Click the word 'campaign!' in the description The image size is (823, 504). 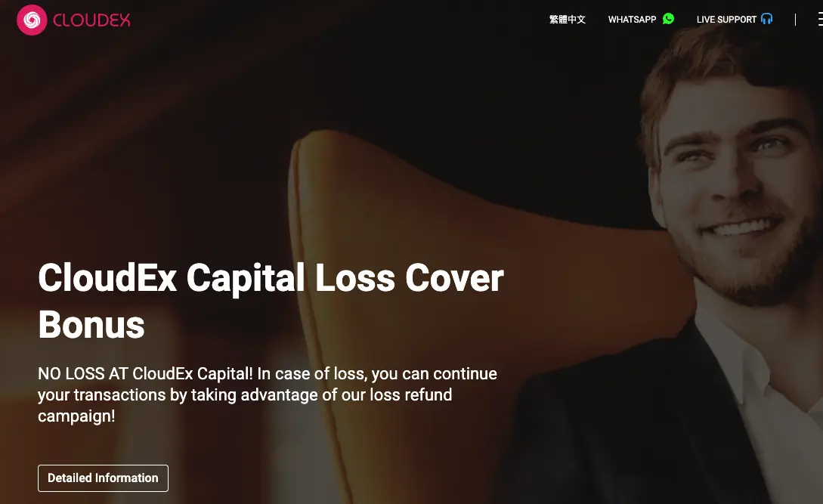pos(76,416)
